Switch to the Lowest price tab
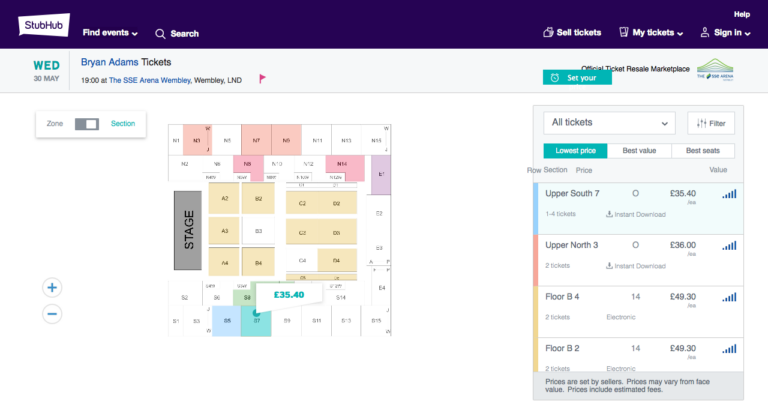This screenshot has width=768, height=419. tap(576, 151)
